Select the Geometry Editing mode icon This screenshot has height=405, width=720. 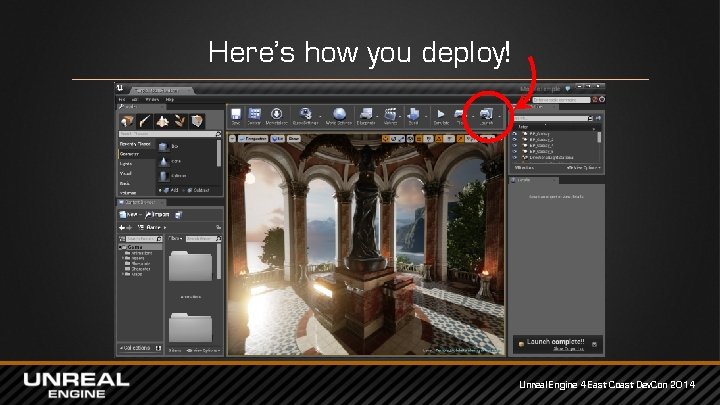197,121
